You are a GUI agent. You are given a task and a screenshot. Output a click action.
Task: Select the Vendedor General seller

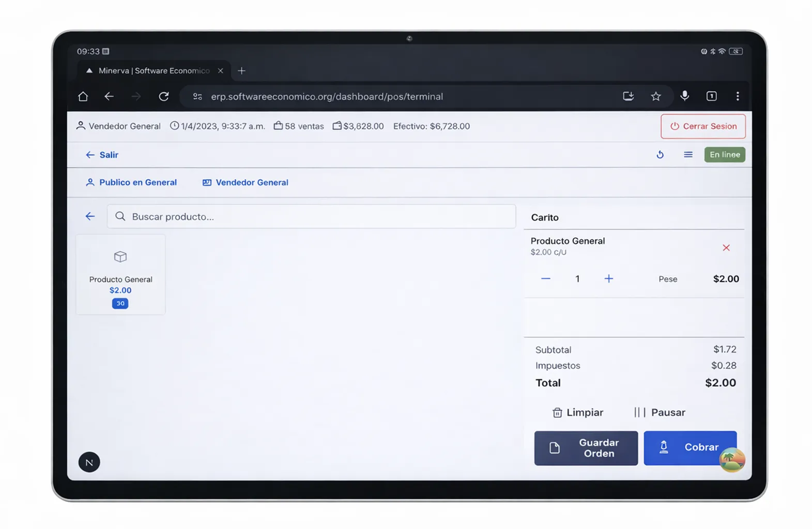pyautogui.click(x=246, y=182)
